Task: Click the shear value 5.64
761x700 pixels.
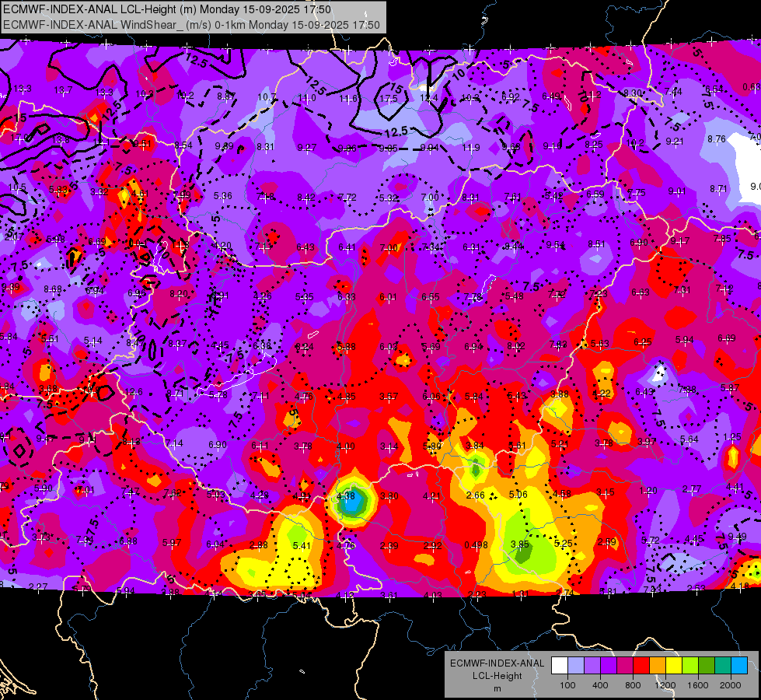Action: (x=689, y=439)
